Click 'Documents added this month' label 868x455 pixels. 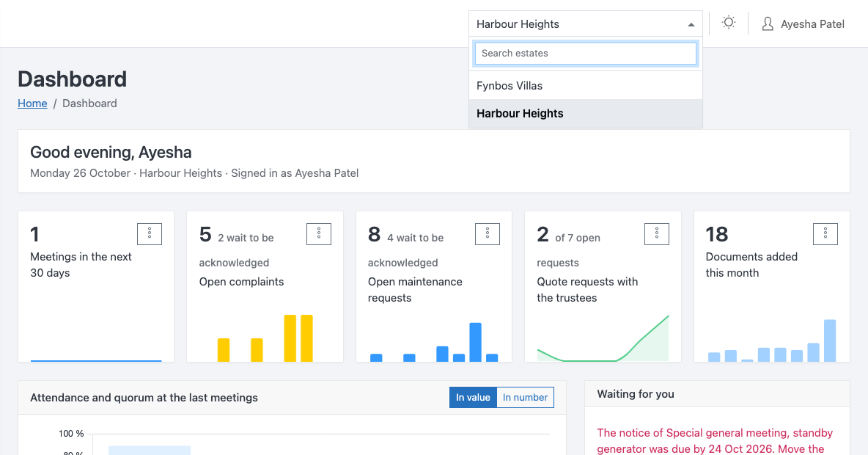(x=751, y=265)
